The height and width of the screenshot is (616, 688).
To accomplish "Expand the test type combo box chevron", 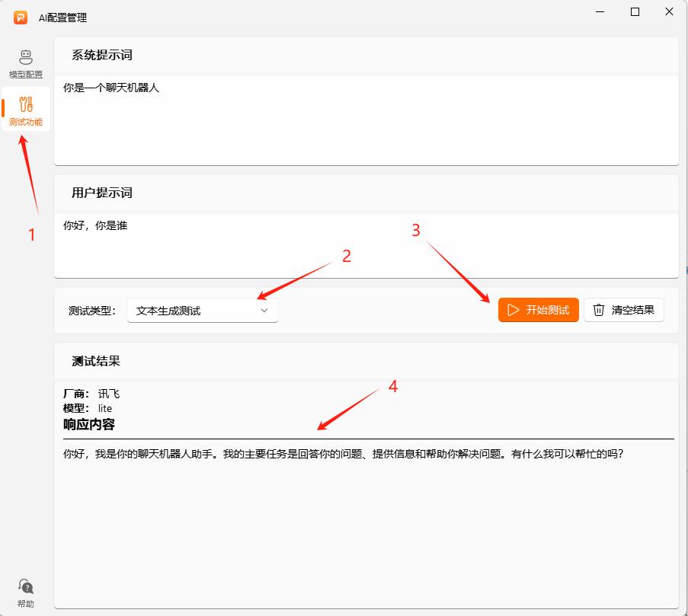I will [264, 310].
